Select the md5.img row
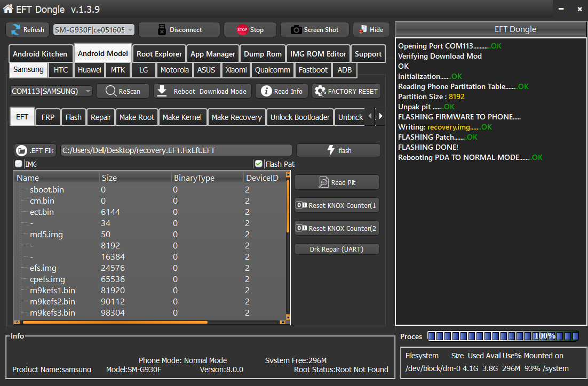Screen dimensions: 588x386 (x=150, y=234)
